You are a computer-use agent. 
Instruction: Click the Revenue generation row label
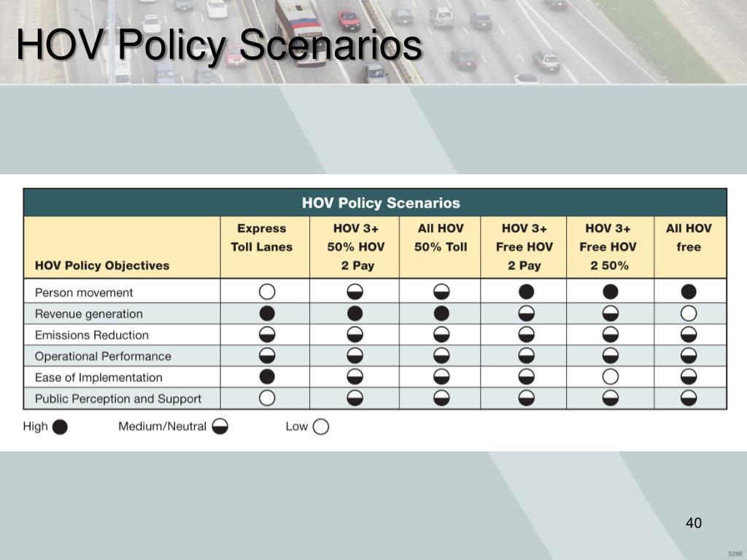point(88,314)
